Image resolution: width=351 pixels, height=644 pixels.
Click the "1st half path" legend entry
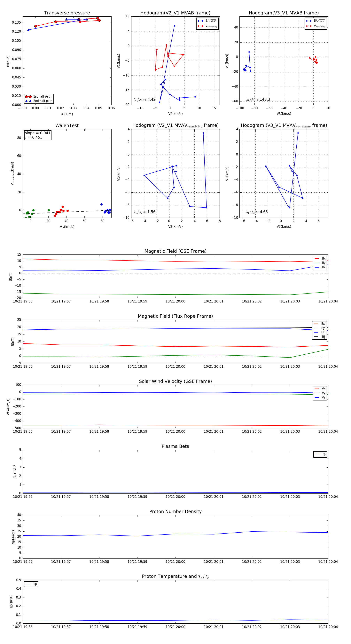point(38,96)
